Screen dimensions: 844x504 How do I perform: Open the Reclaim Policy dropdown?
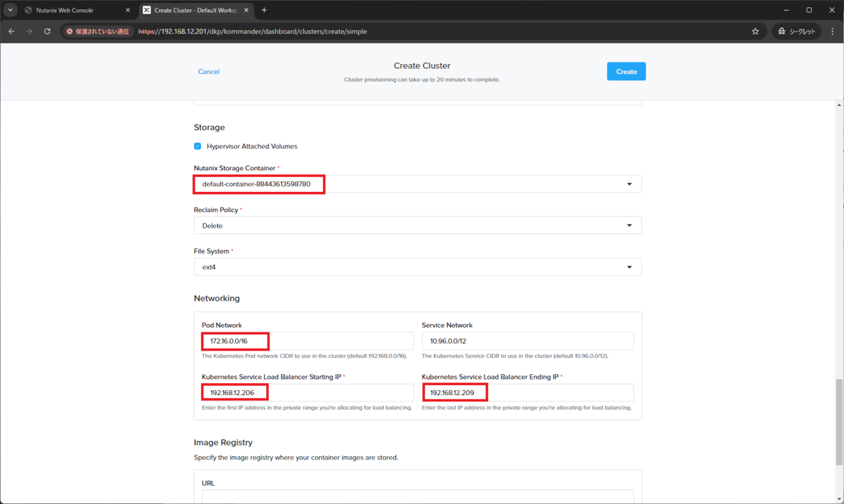[x=418, y=226]
